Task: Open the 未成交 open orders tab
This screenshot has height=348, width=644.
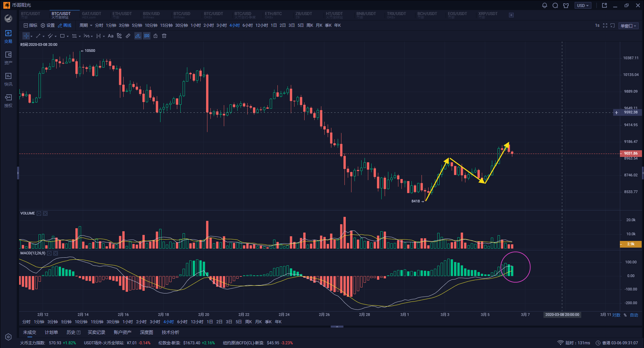Action: [29, 332]
